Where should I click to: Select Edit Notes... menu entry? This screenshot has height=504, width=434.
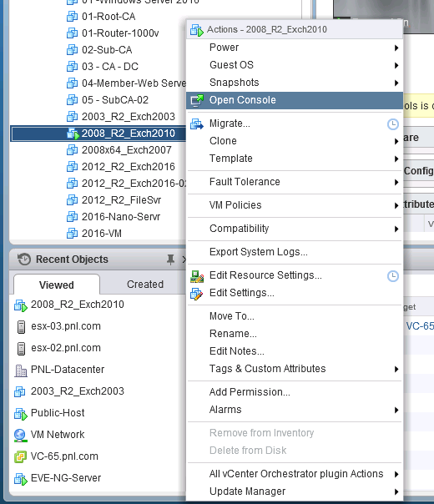coord(295,351)
